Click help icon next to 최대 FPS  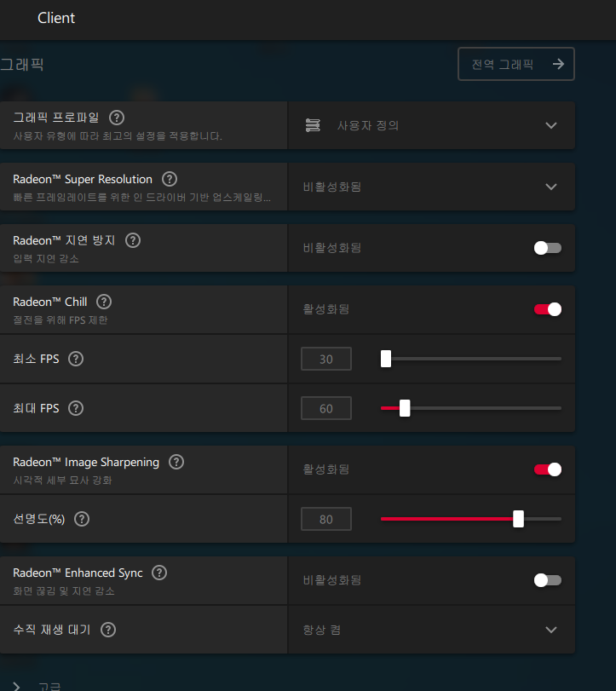[76, 408]
